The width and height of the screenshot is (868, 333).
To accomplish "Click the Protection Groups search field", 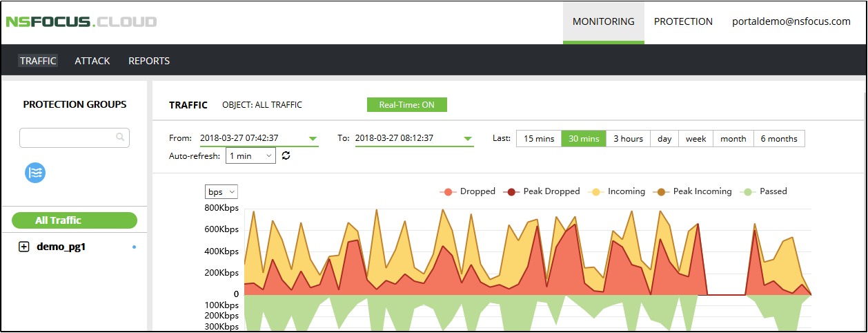I will 68,137.
